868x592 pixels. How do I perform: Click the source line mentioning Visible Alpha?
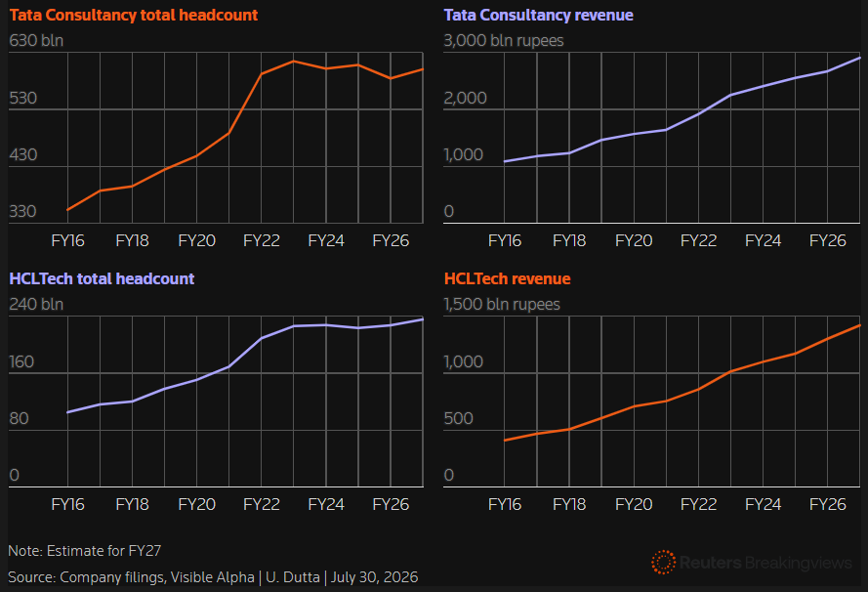click(213, 577)
